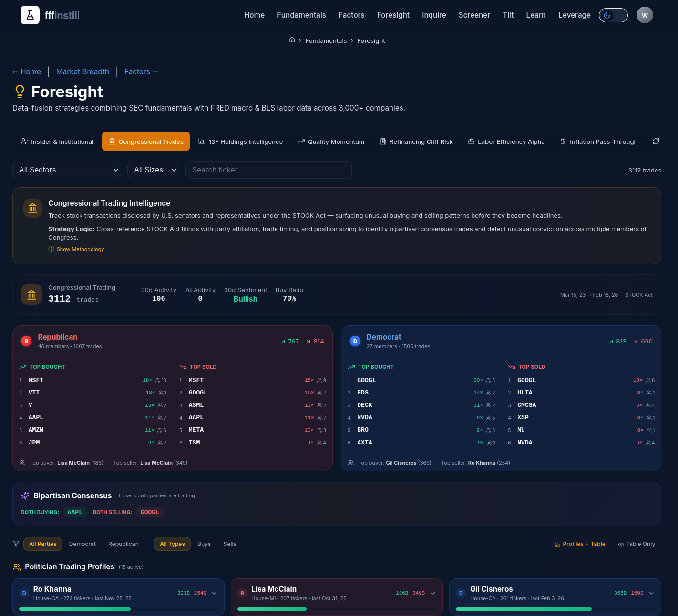Focus the Search ticker input field
678x616 pixels.
point(268,170)
